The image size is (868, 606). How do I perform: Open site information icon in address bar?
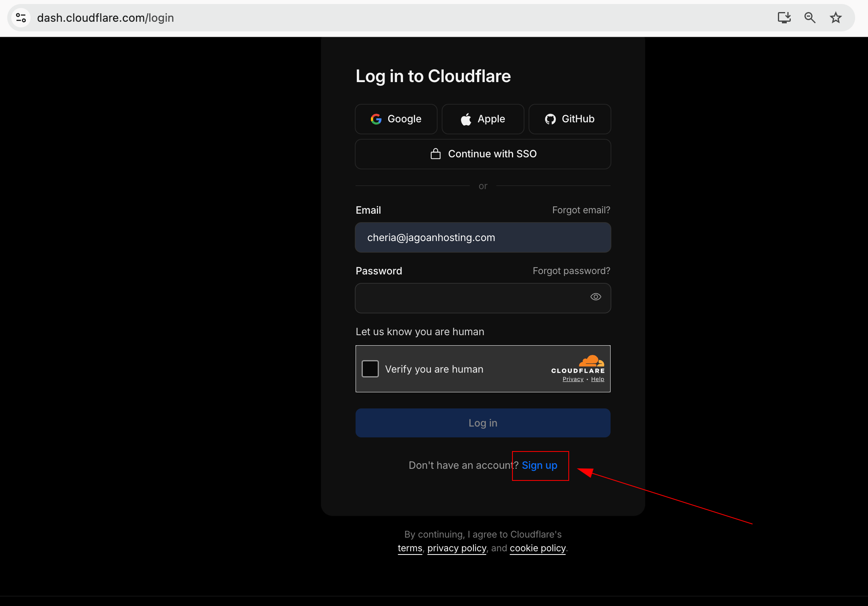tap(21, 18)
